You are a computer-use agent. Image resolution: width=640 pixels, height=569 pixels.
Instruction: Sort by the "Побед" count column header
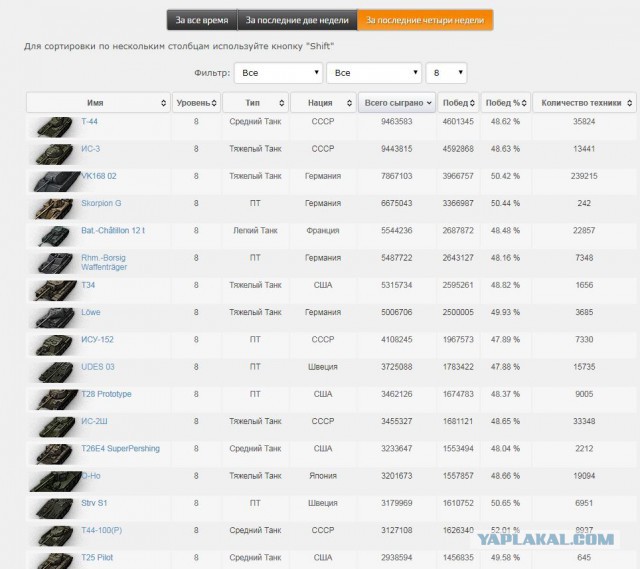pyautogui.click(x=458, y=102)
